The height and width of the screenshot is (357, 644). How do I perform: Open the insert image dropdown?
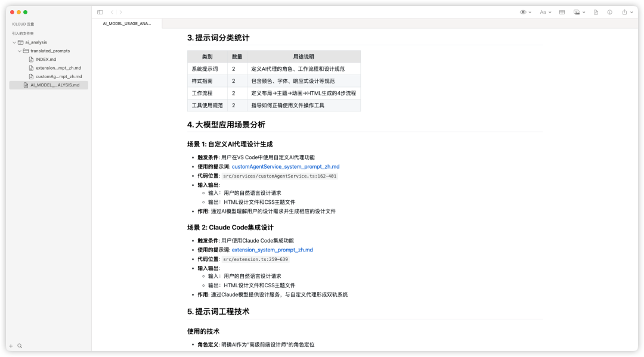579,12
